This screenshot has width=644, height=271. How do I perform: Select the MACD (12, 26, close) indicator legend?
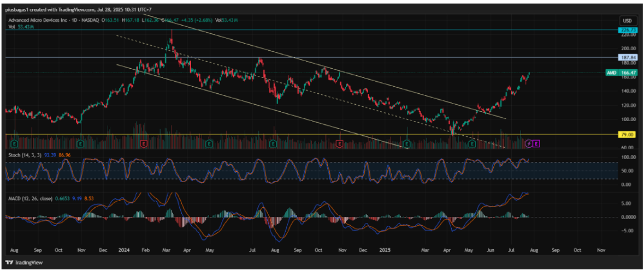[30, 198]
